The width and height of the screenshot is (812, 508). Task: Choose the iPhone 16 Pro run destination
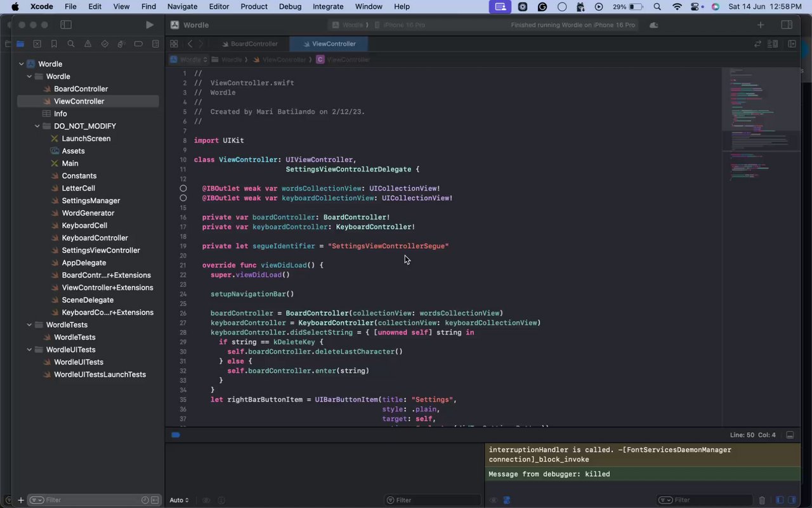point(400,25)
